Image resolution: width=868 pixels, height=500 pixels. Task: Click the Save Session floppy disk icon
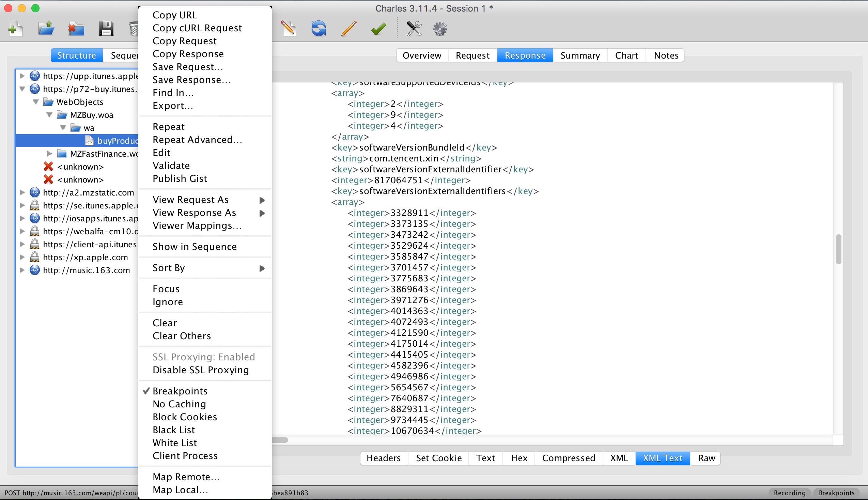click(106, 29)
